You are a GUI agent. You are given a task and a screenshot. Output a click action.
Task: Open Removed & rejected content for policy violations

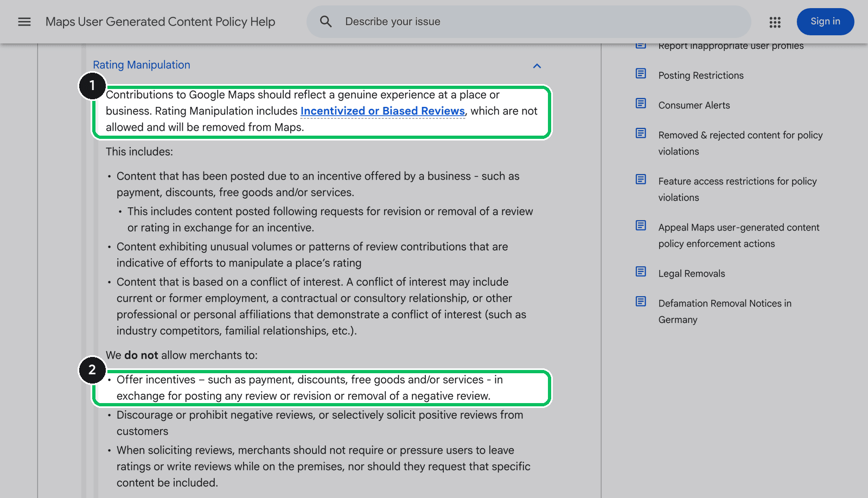[740, 143]
